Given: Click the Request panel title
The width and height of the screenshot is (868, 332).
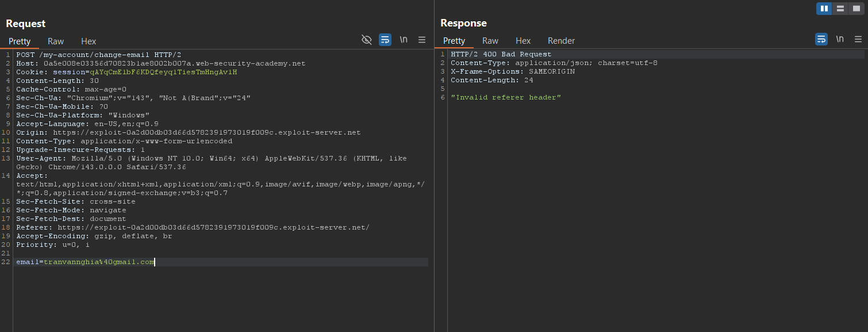Looking at the screenshot, I should click(x=26, y=24).
